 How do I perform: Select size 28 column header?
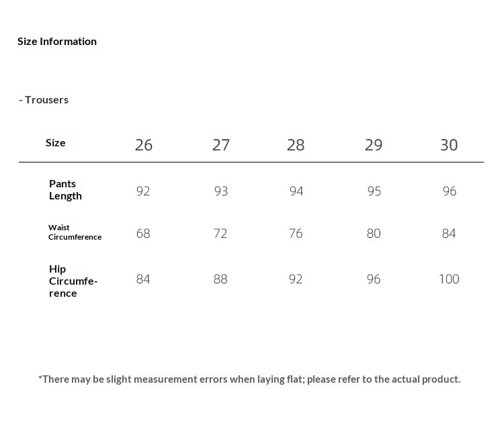[x=296, y=145]
